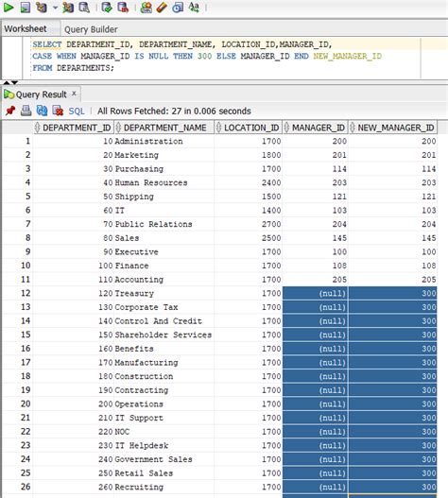Click the MANAGER_ID column header

coord(315,128)
